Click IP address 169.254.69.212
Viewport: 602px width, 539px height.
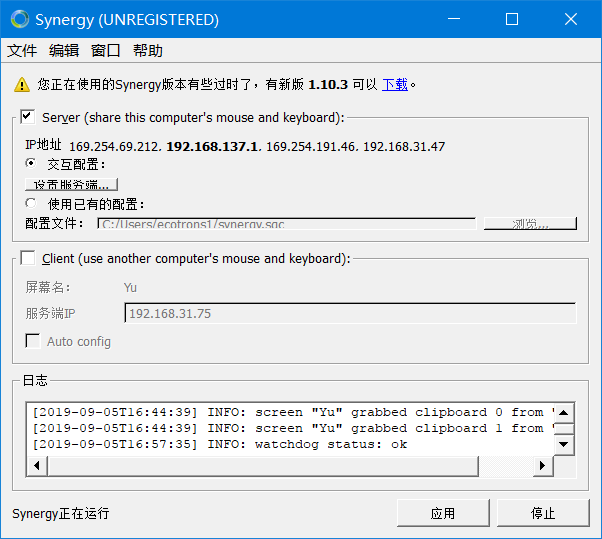[113, 146]
